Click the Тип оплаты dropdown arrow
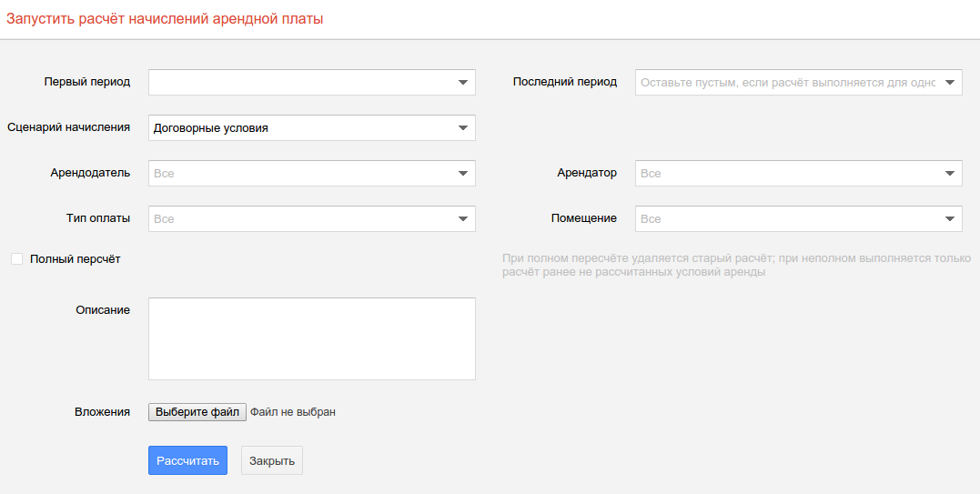980x494 pixels. click(x=462, y=219)
